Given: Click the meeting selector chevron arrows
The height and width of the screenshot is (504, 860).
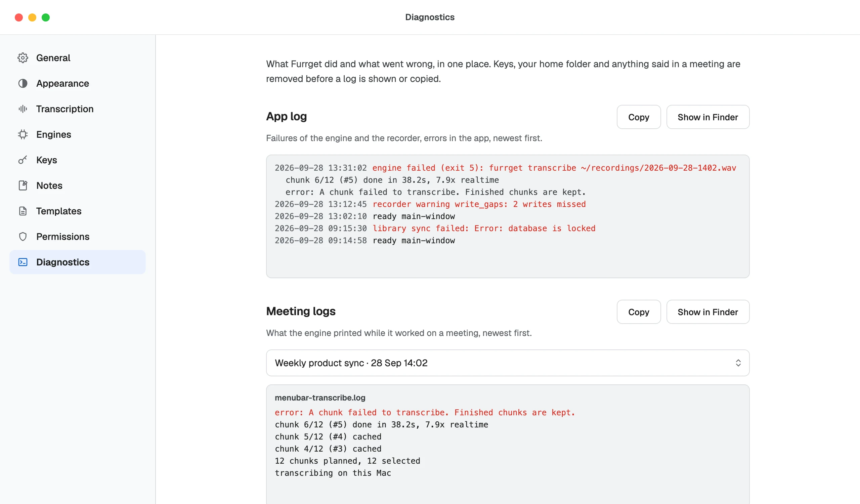Looking at the screenshot, I should [738, 363].
